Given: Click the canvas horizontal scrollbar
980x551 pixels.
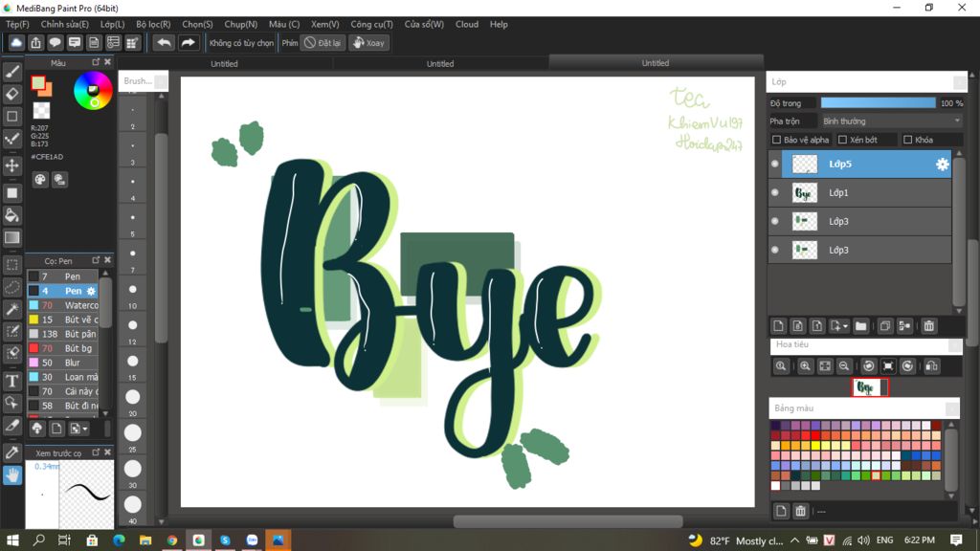Looking at the screenshot, I should [x=568, y=521].
